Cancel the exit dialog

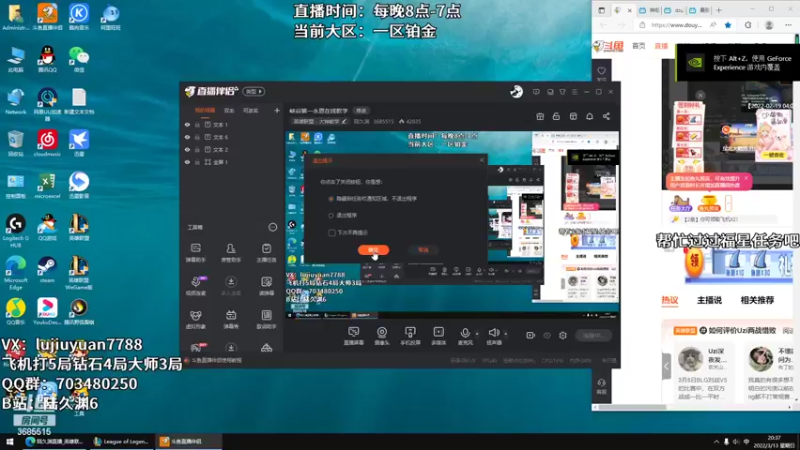coord(423,249)
